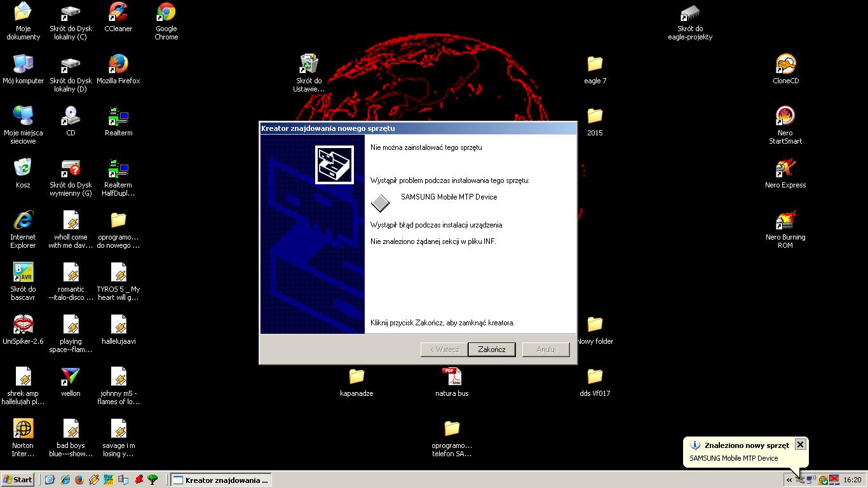This screenshot has width=868, height=488.
Task: Open the Dysk lokalny (D) shortcut
Action: point(71,73)
